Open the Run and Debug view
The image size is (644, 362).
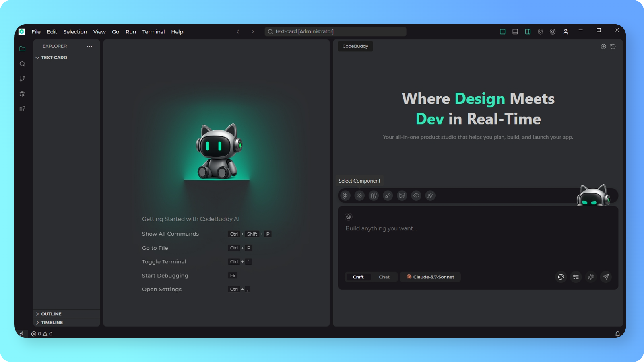pyautogui.click(x=22, y=94)
